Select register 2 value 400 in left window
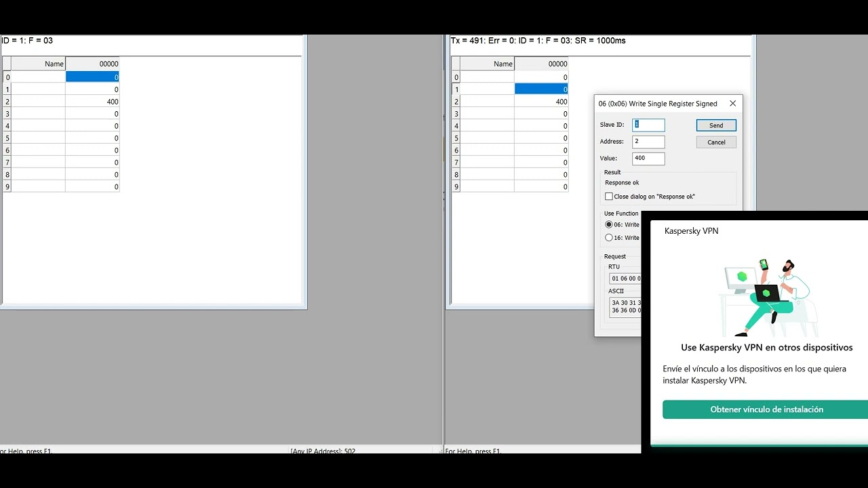The width and height of the screenshot is (868, 488). (x=92, y=102)
